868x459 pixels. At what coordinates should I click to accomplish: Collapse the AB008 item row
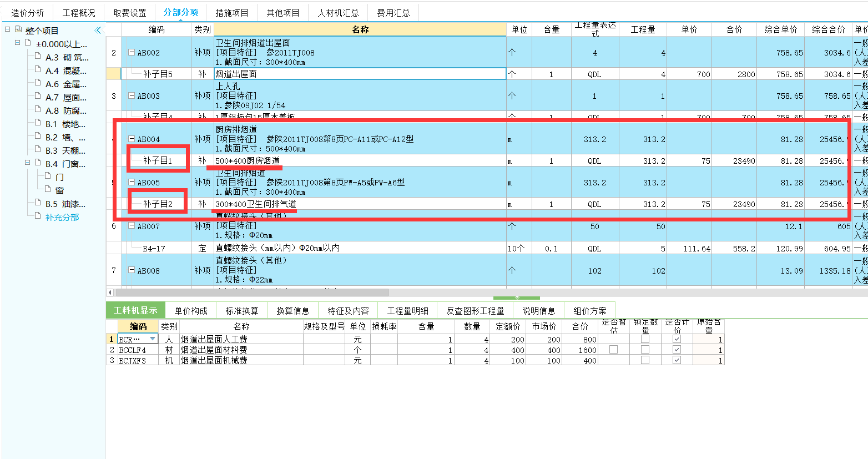(132, 270)
